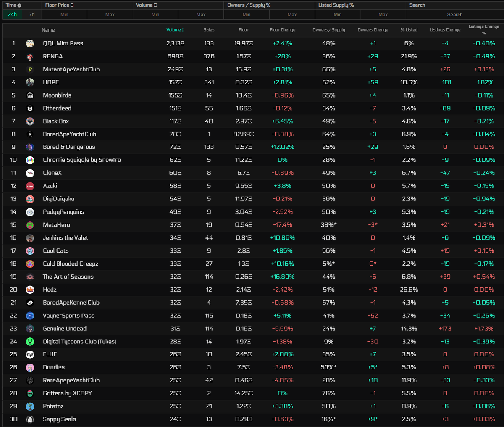Select the red Azuki logo icon
This screenshot has width=504, height=427.
30,186
